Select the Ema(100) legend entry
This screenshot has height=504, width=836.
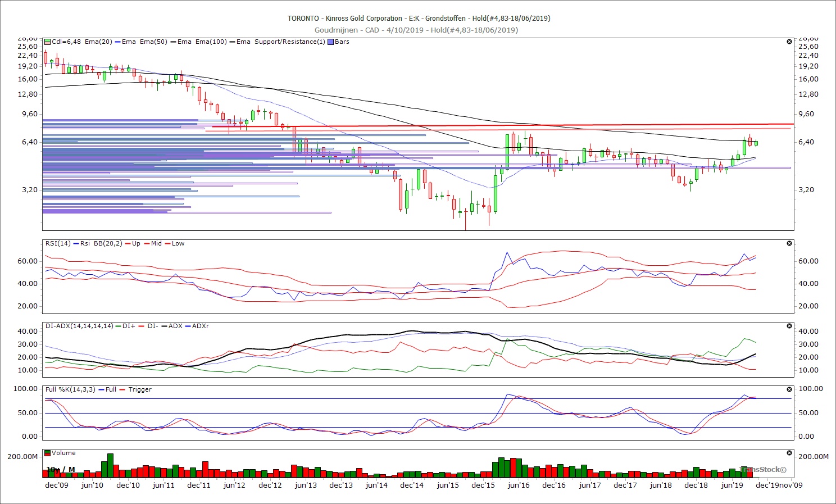211,42
